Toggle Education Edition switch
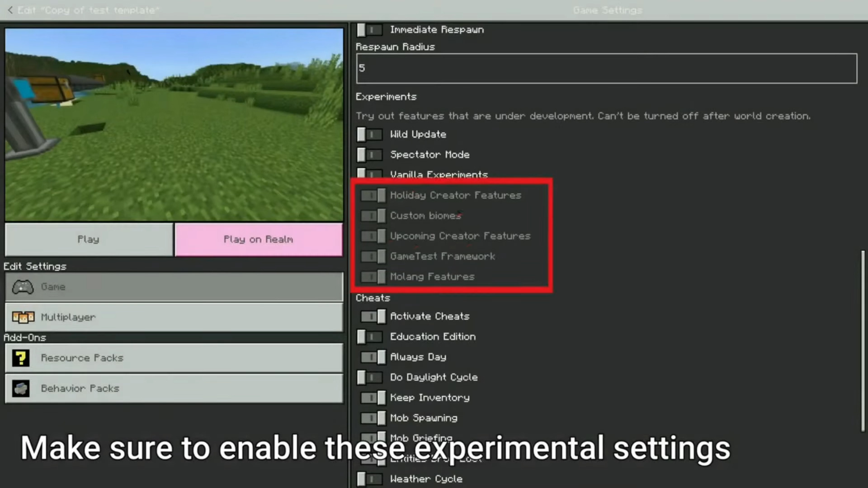Image resolution: width=868 pixels, height=488 pixels. pos(370,337)
